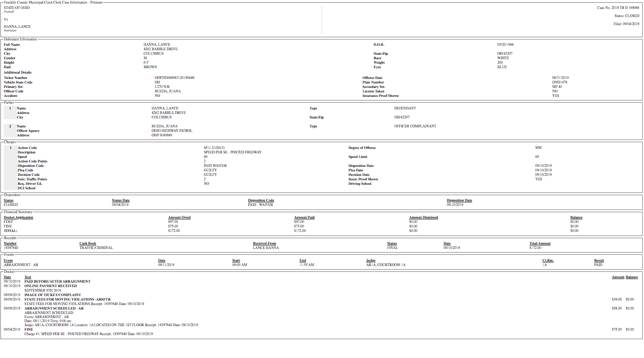This screenshot has width=644, height=358.
Task: Click plate number DND1476
Action: point(560,82)
